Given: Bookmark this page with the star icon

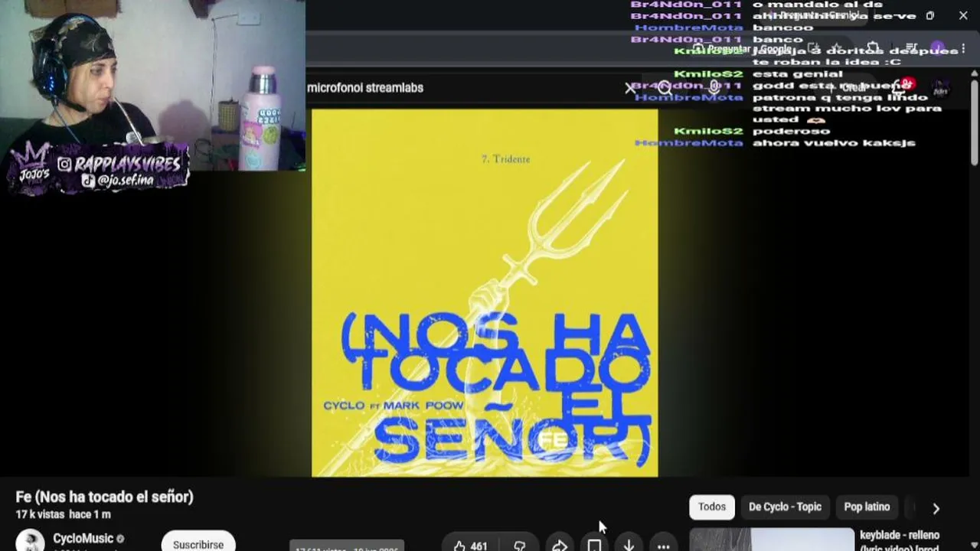Looking at the screenshot, I should pos(837,48).
